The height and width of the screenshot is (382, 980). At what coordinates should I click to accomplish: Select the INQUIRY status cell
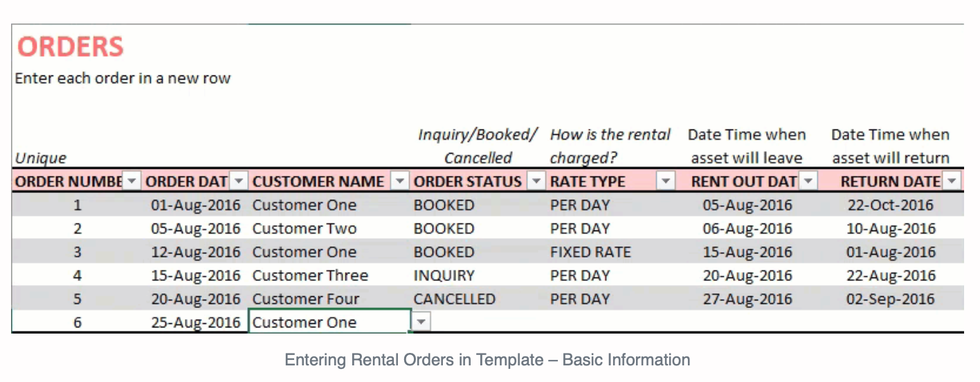(x=479, y=275)
